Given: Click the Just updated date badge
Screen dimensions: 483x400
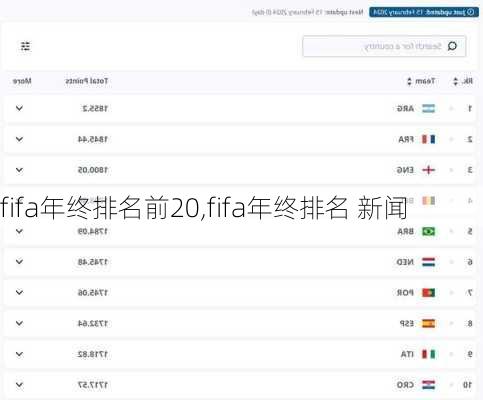Looking at the screenshot, I should click(424, 12).
